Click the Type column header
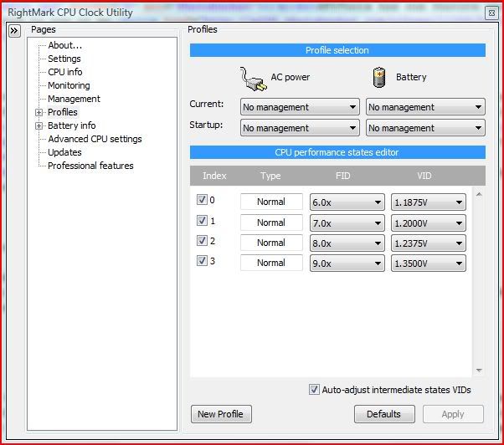The image size is (504, 445). point(270,176)
